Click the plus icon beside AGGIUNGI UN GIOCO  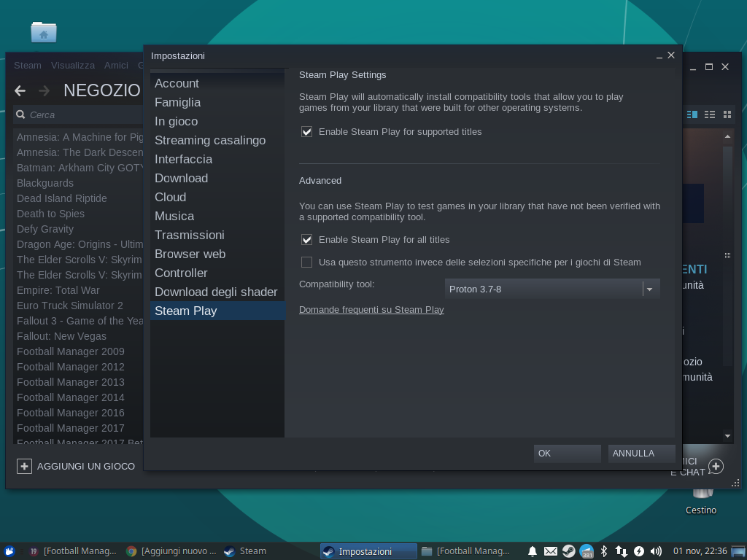point(24,466)
